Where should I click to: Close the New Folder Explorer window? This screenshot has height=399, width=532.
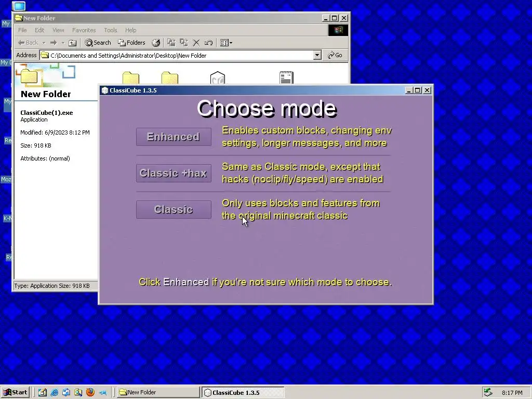pos(344,18)
